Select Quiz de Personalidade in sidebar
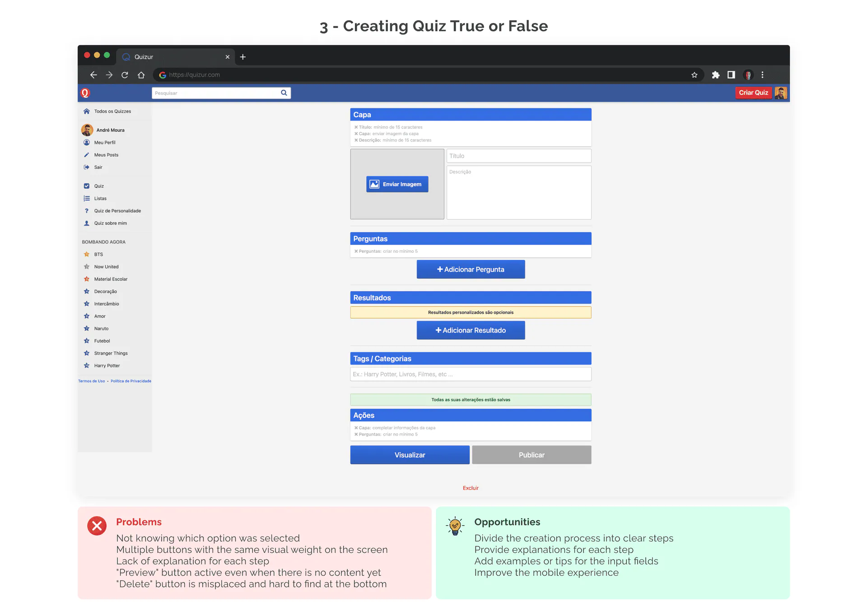The width and height of the screenshot is (867, 616). pyautogui.click(x=117, y=211)
